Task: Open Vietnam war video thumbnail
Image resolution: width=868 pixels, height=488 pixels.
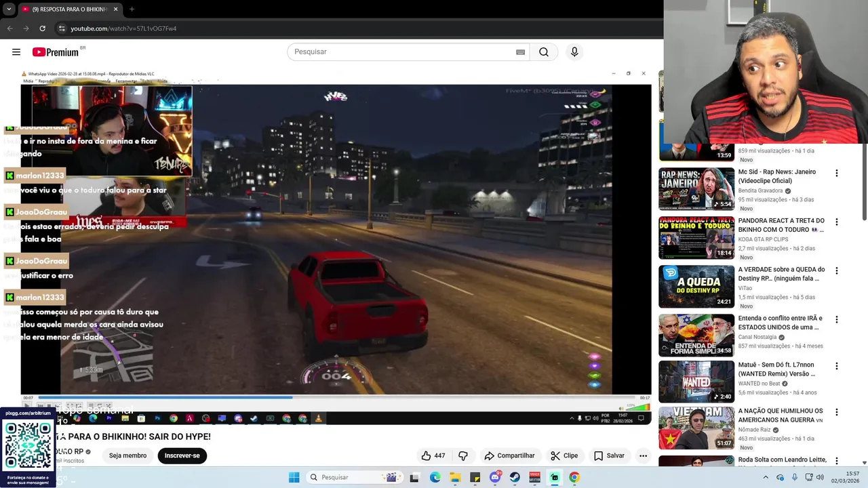Action: click(x=696, y=428)
